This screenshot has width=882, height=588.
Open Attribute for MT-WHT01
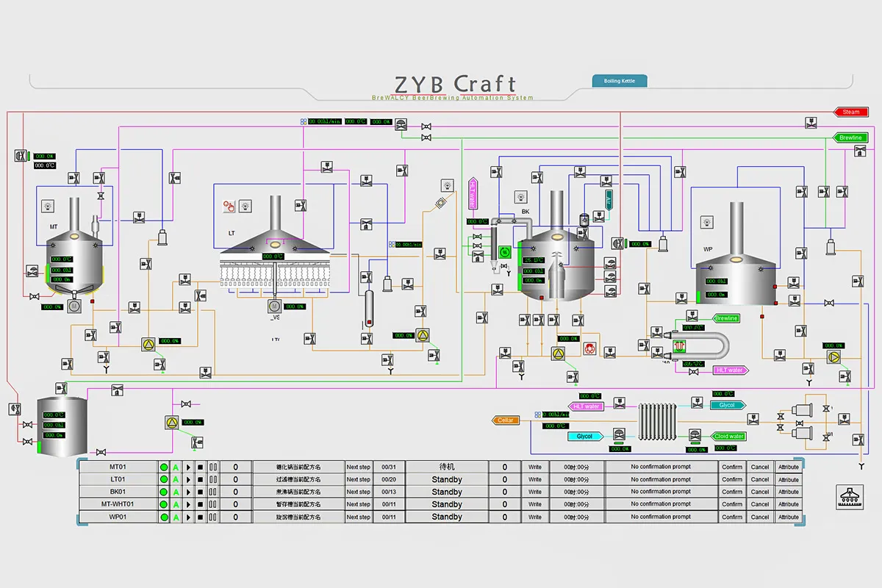[x=789, y=504]
